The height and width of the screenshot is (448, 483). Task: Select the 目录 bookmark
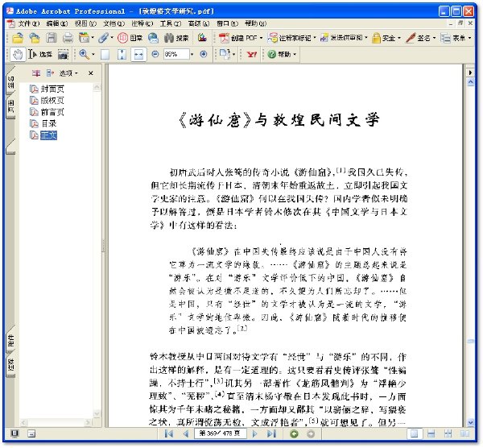pyautogui.click(x=48, y=123)
